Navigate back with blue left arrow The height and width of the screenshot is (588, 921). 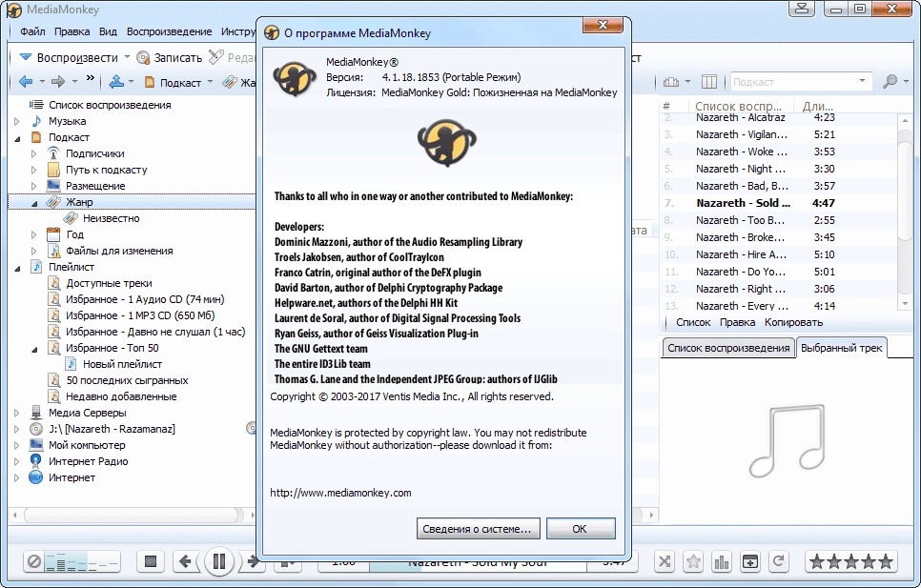[x=26, y=82]
